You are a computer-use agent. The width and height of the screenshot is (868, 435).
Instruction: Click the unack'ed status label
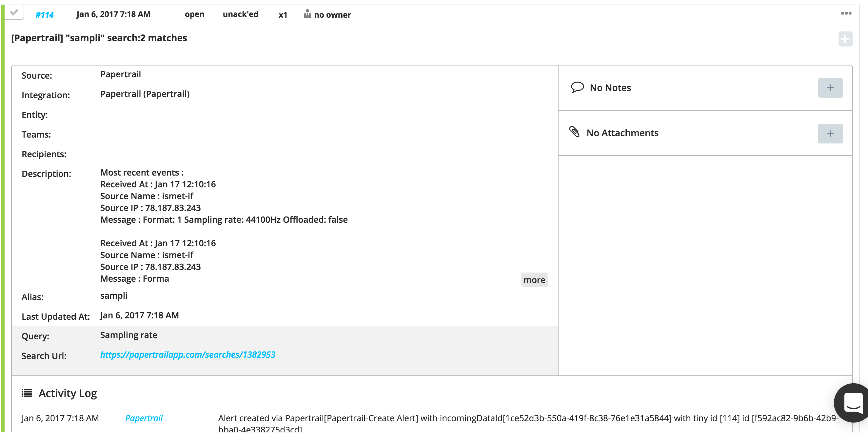click(x=240, y=14)
